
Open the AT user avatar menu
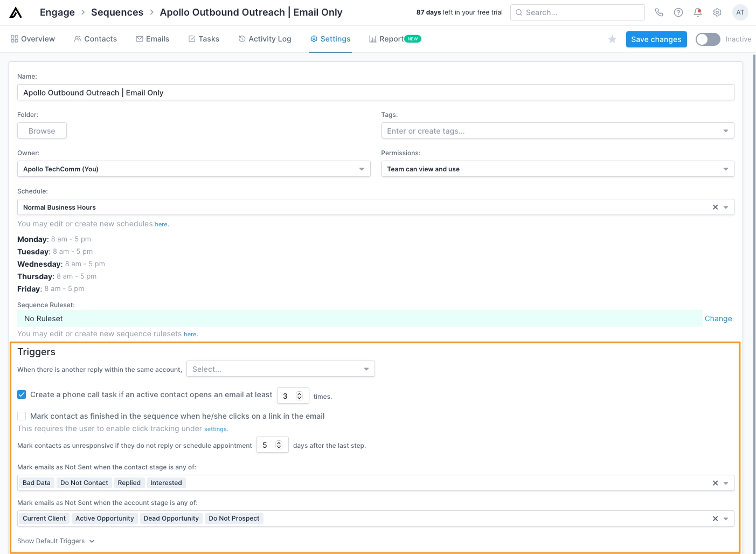(x=740, y=12)
